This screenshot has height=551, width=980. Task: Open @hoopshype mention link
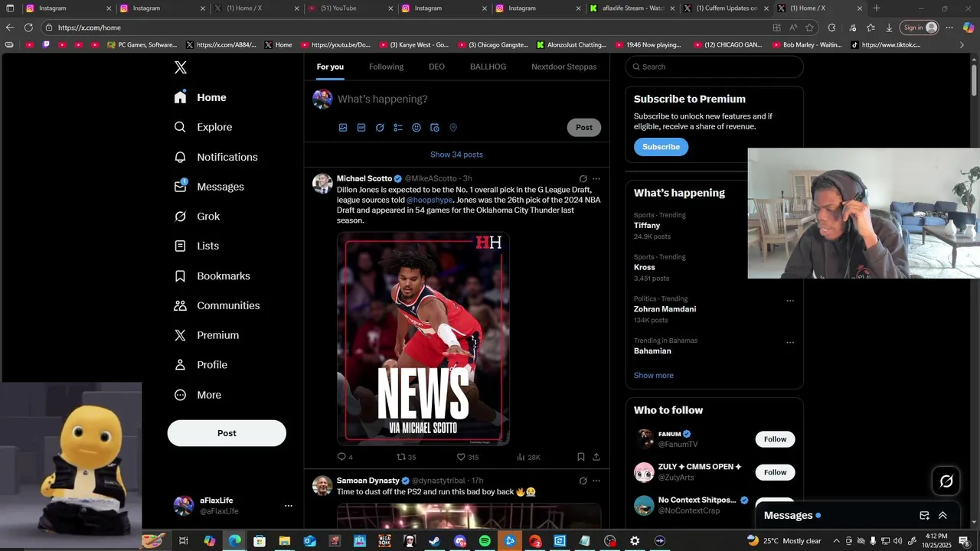point(430,200)
